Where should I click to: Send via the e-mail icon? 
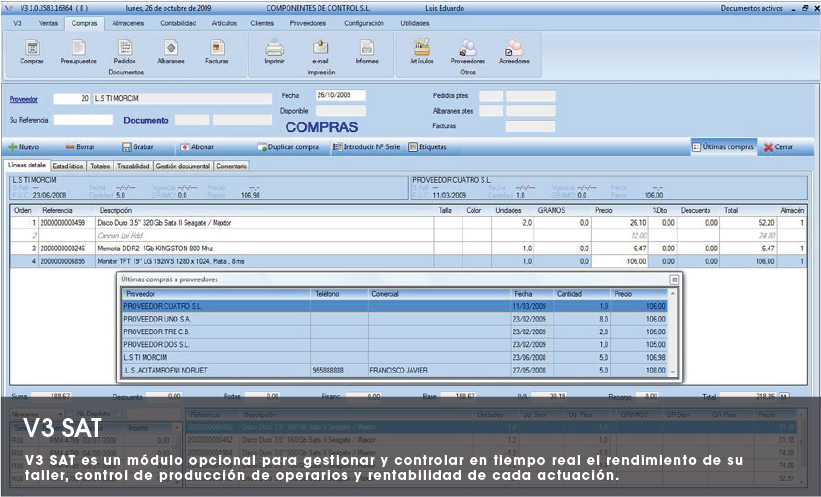pyautogui.click(x=320, y=48)
